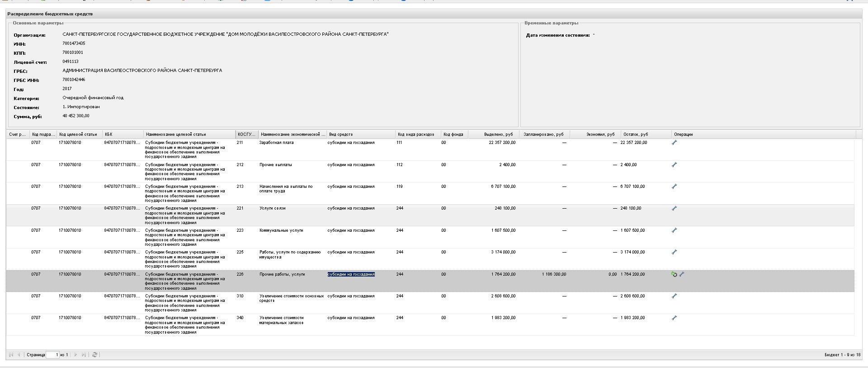
Task: Go to first page in pagination bar
Action: 11,355
